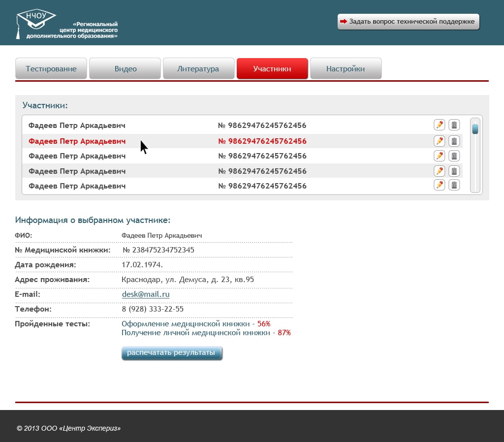Select the first Фадеев Петр Аркадьевич row name

coord(77,126)
